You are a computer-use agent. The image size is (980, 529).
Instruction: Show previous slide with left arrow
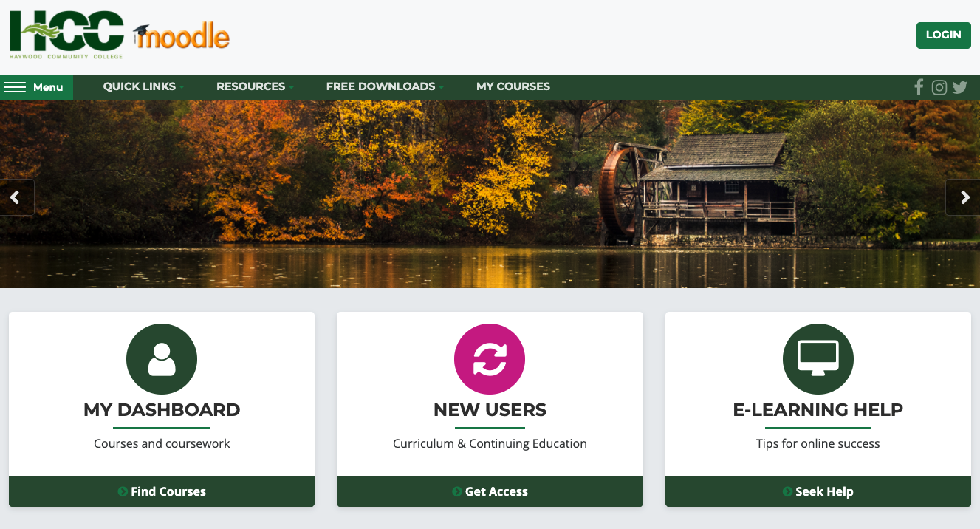coord(16,197)
